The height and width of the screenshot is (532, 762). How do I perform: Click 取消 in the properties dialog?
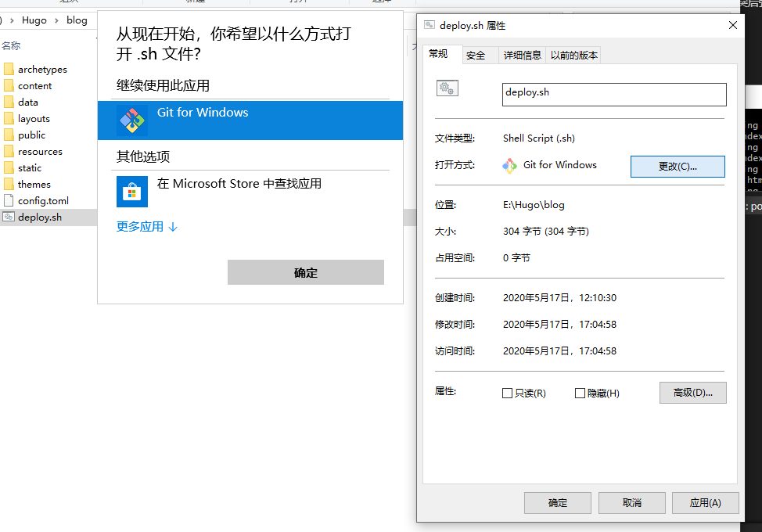pos(632,503)
